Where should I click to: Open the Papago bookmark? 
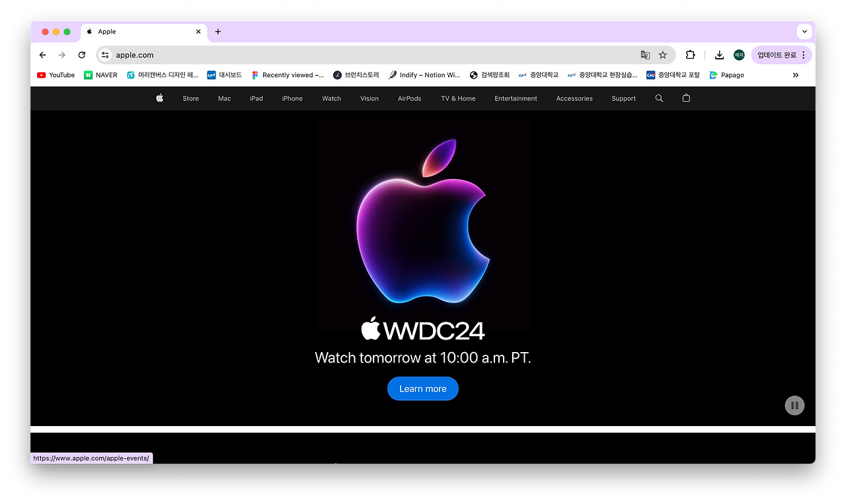pos(727,75)
